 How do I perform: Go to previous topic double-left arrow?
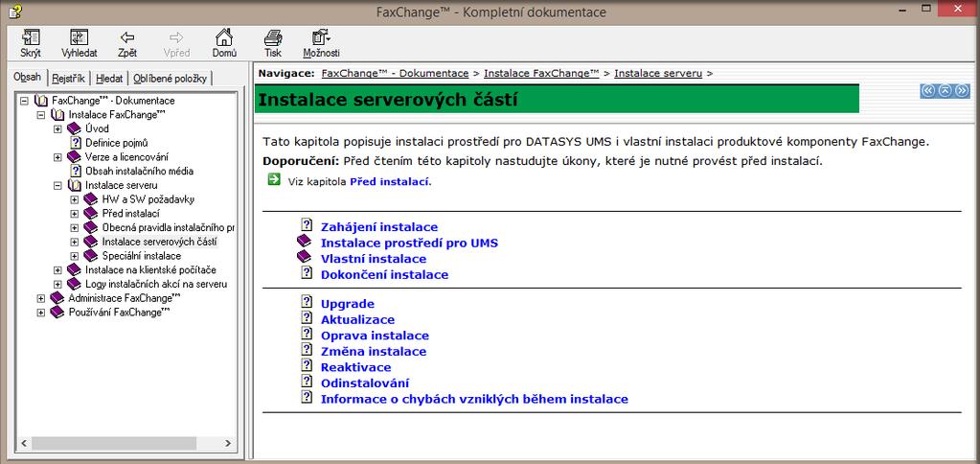928,91
